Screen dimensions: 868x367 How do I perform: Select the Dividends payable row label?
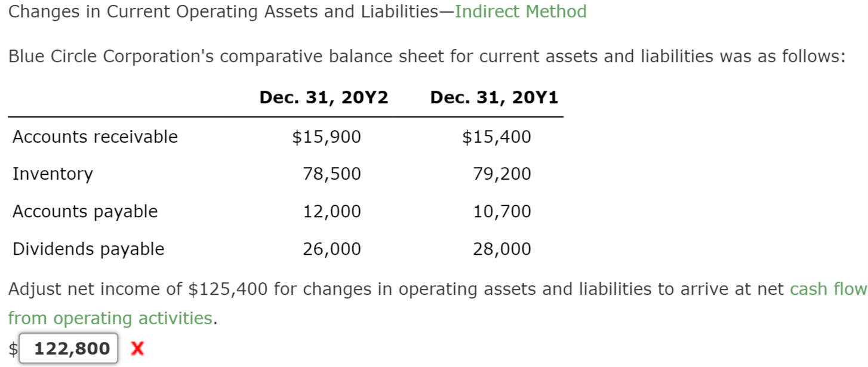pos(88,249)
